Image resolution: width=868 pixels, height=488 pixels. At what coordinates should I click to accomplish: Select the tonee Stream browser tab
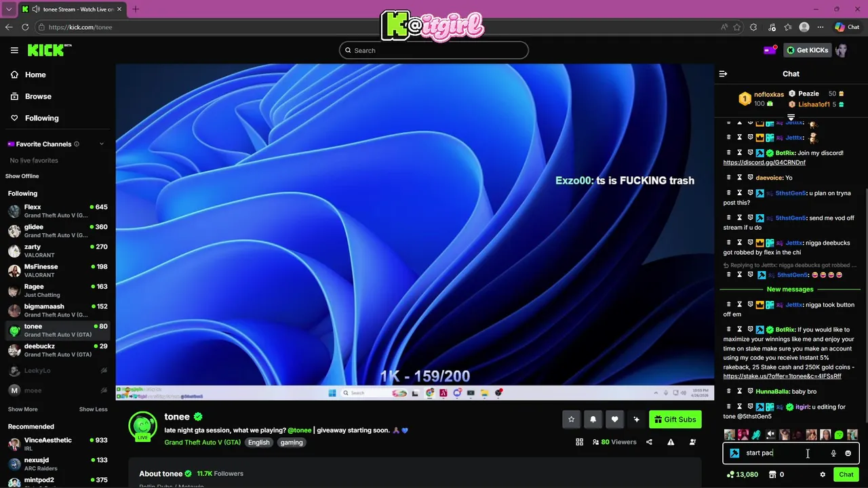point(71,9)
